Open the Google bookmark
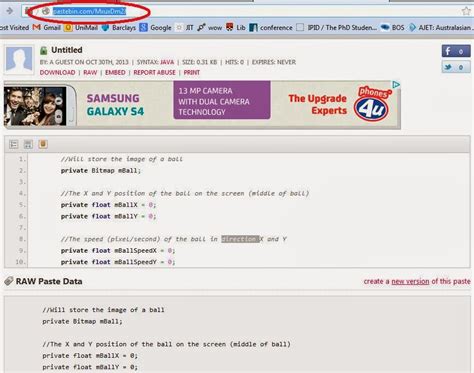The image size is (474, 373). [156, 28]
